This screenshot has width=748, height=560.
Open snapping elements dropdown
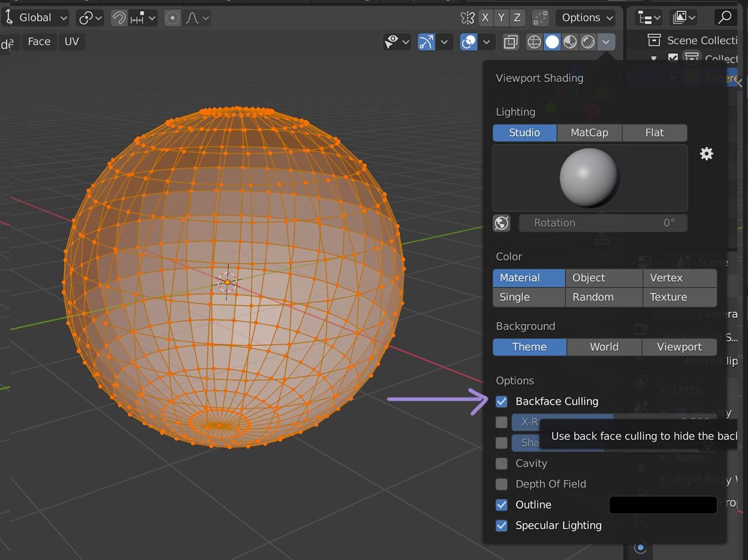pos(143,18)
